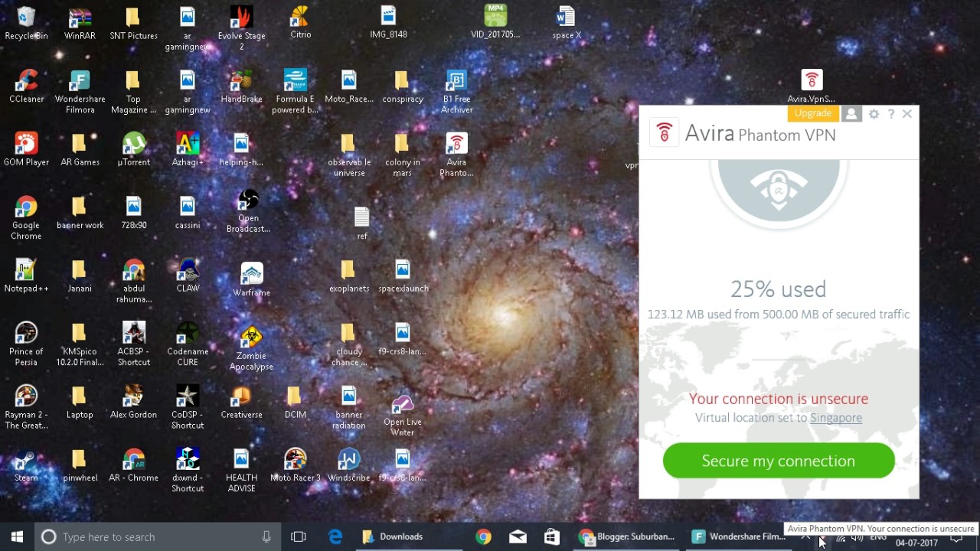Open the Windows Start menu
The width and height of the screenshot is (980, 551).
17,536
